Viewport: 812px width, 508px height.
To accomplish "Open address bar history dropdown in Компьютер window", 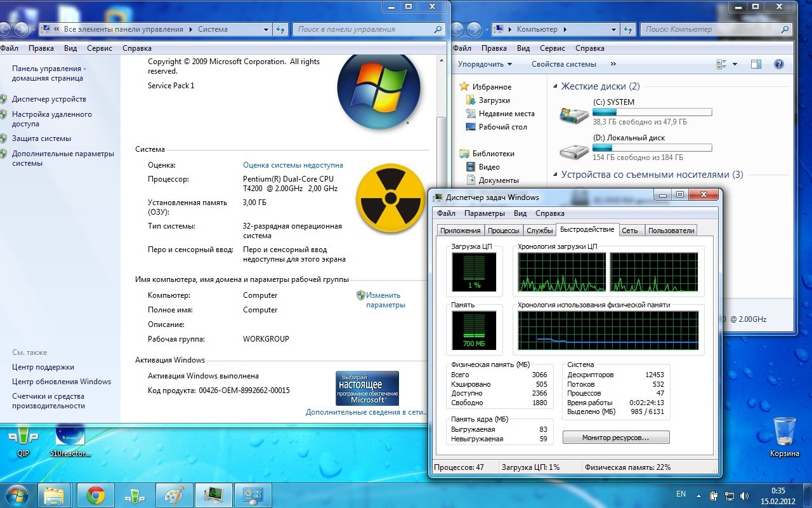I will pyautogui.click(x=613, y=29).
